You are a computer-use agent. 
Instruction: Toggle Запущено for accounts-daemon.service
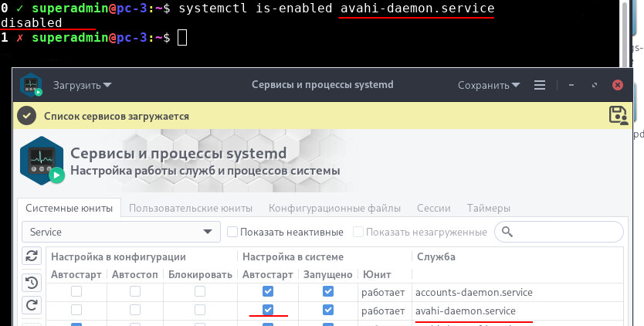pyautogui.click(x=328, y=291)
